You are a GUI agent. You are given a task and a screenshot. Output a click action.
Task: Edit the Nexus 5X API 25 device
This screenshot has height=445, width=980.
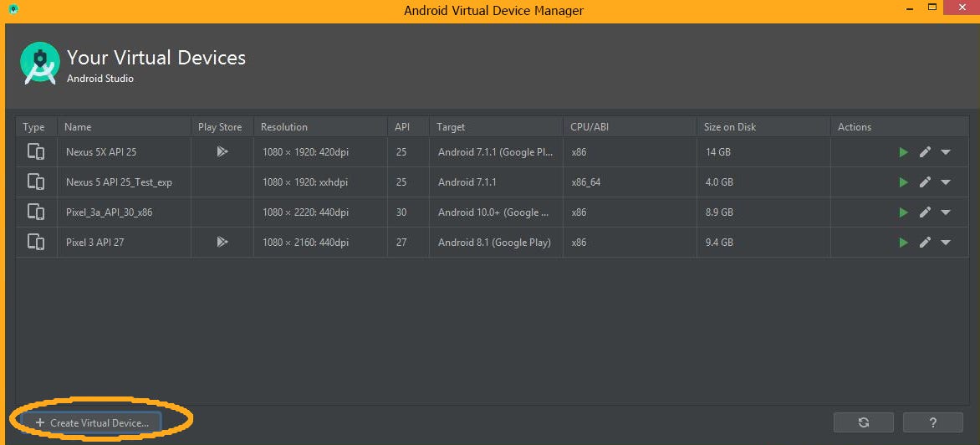pyautogui.click(x=925, y=152)
